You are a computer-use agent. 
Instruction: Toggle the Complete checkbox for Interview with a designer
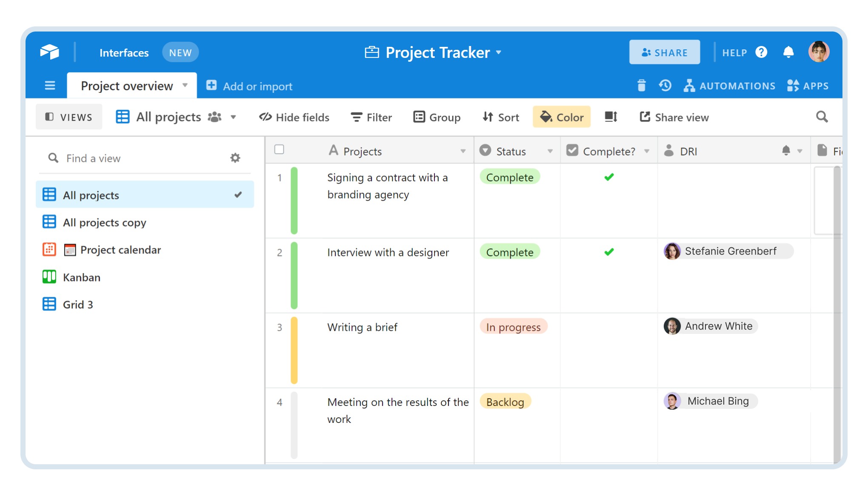(608, 252)
